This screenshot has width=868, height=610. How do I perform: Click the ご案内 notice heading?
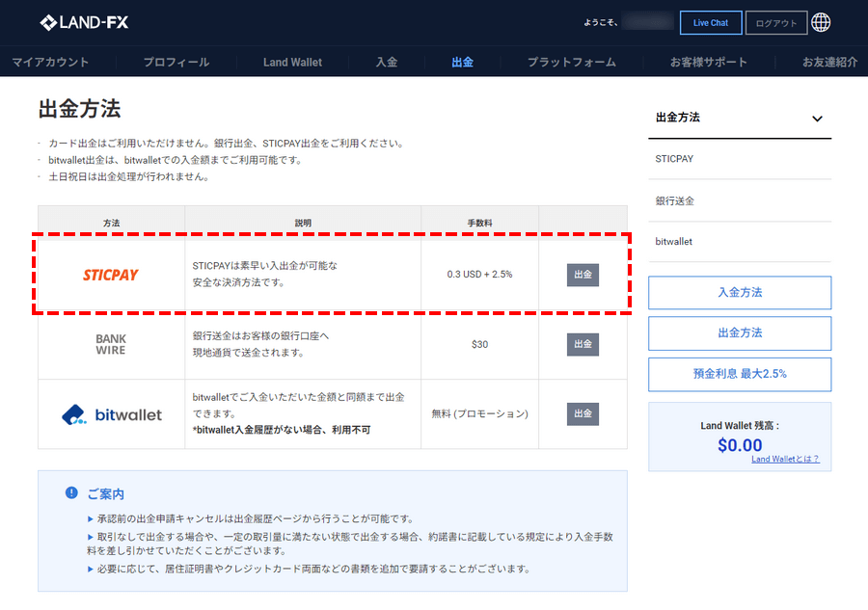click(106, 493)
